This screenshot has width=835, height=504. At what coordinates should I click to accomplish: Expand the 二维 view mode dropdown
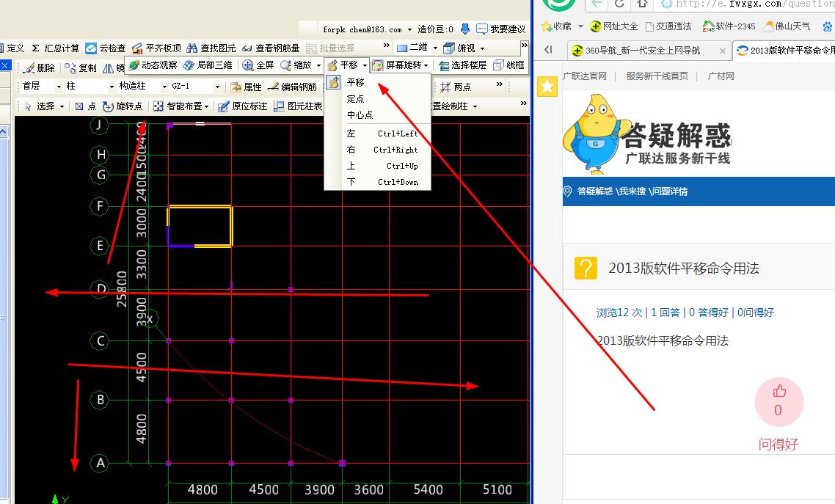point(435,48)
